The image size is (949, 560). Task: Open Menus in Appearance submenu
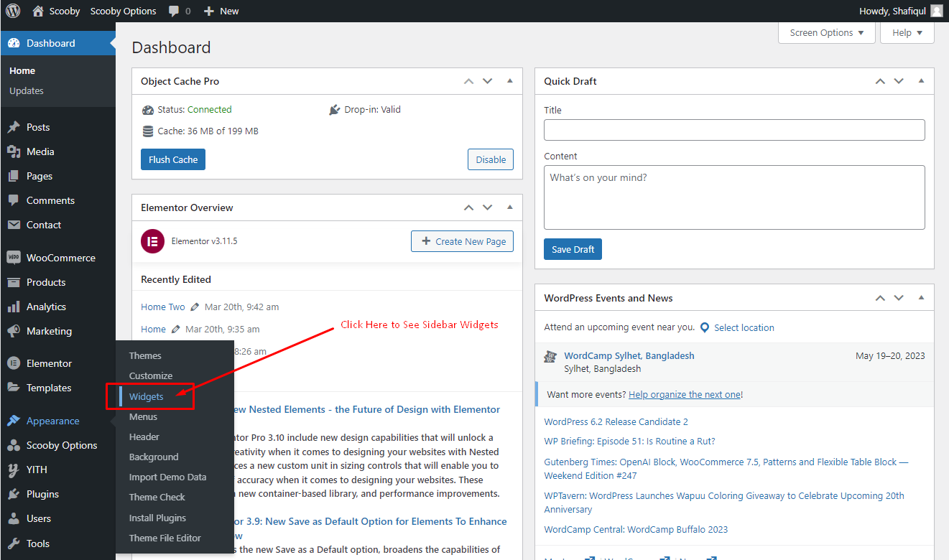[x=143, y=416]
